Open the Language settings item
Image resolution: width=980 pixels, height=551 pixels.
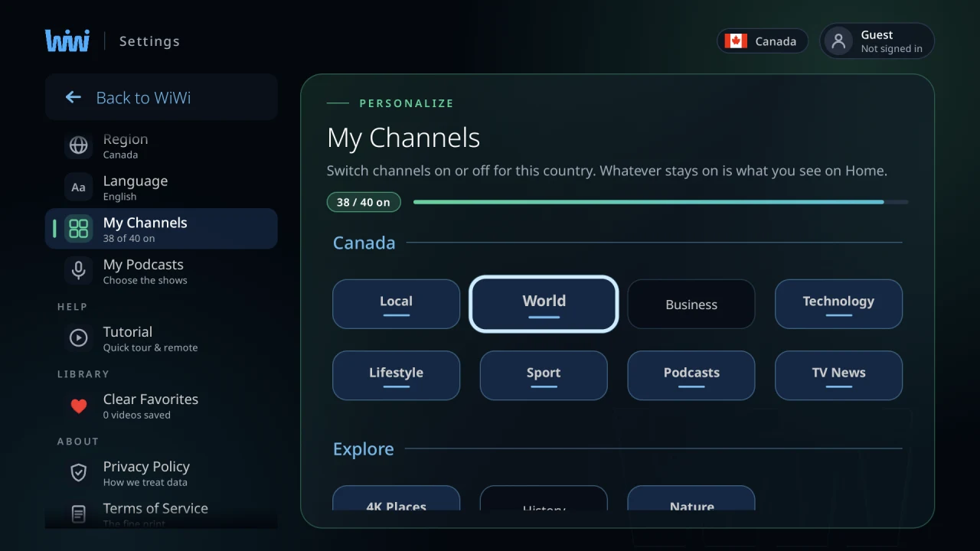click(x=162, y=187)
